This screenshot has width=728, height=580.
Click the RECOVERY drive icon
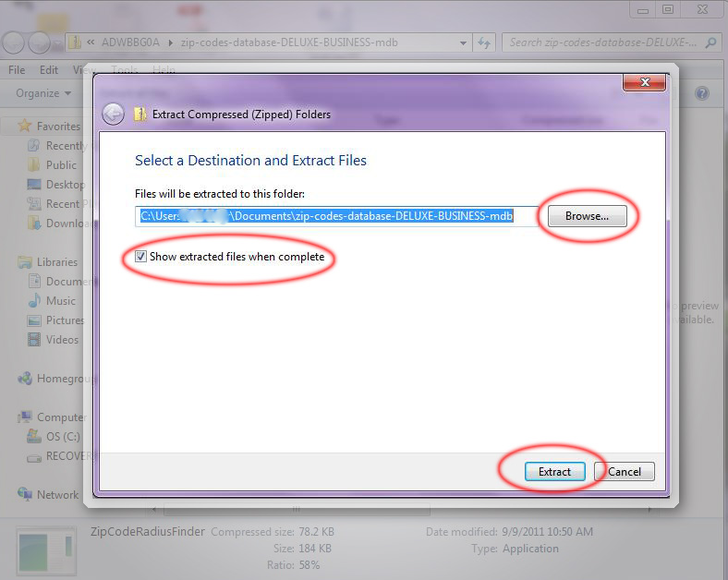click(34, 458)
